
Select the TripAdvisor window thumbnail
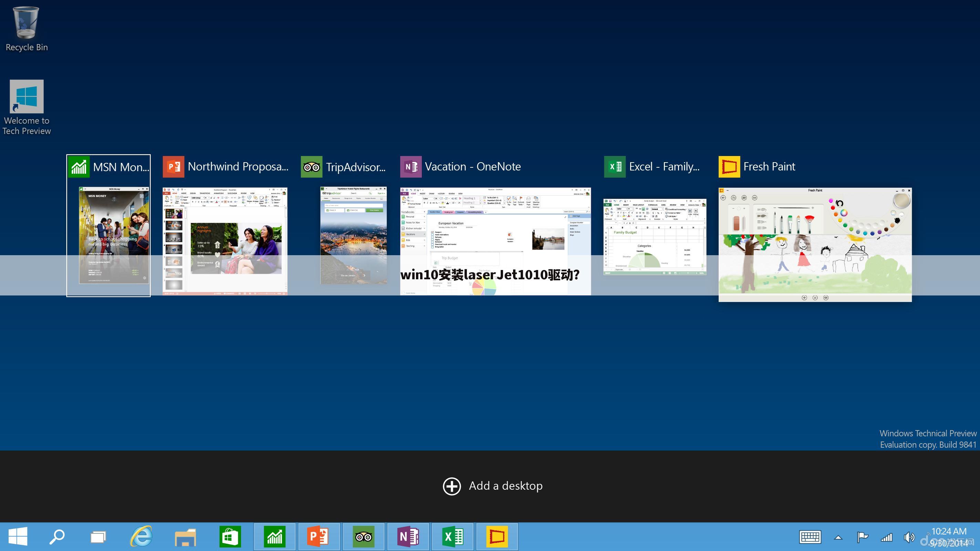pos(353,235)
